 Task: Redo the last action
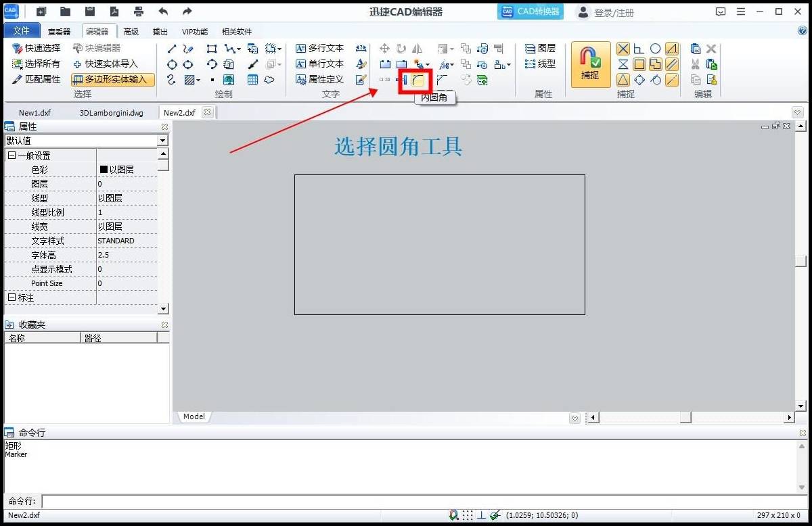[x=187, y=11]
